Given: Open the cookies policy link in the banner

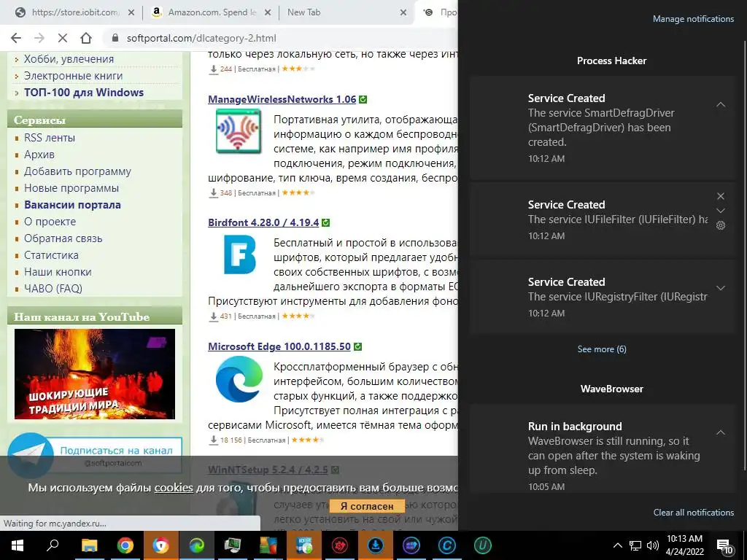Looking at the screenshot, I should (174, 488).
